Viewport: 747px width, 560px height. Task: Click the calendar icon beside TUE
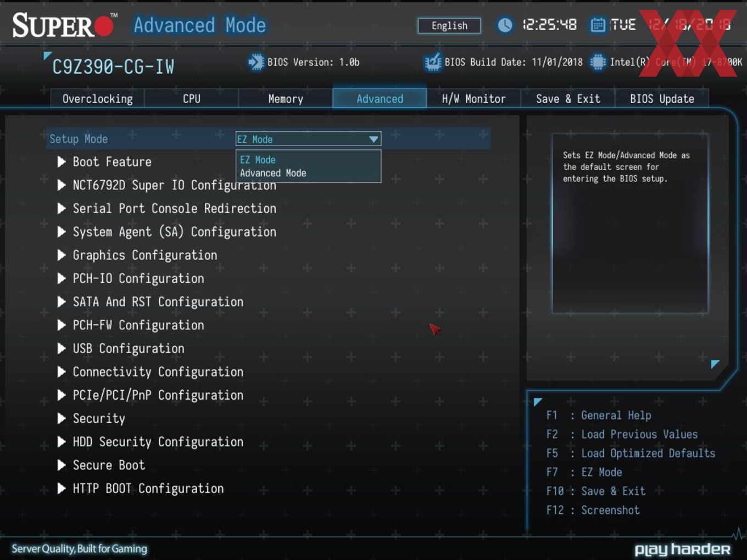point(598,25)
